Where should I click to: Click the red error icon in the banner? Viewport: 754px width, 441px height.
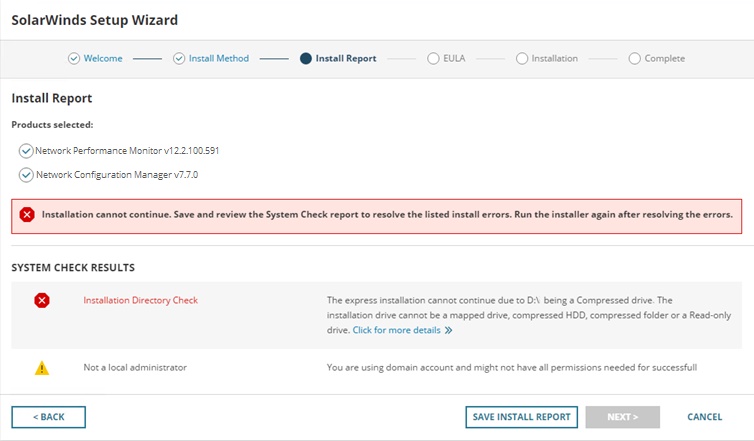27,214
